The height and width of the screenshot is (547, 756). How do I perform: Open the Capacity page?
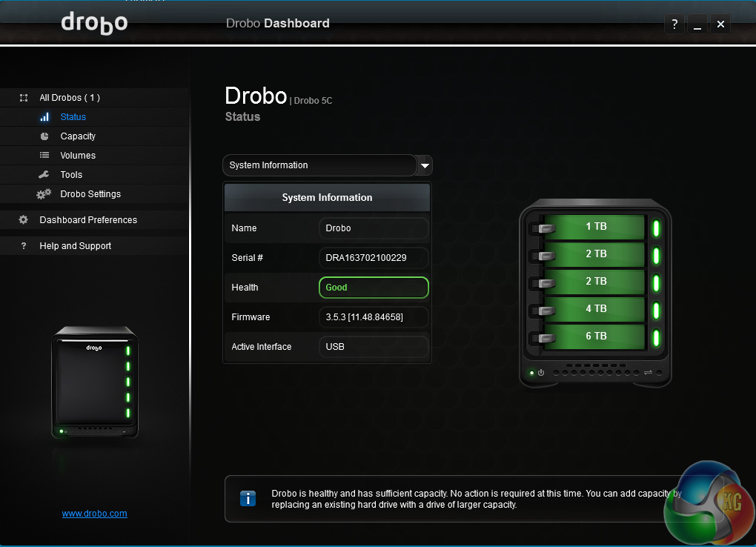pos(78,136)
